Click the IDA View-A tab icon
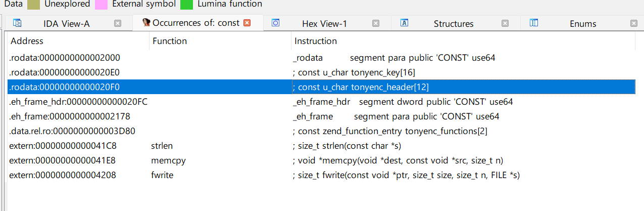The width and height of the screenshot is (644, 211). click(x=17, y=23)
